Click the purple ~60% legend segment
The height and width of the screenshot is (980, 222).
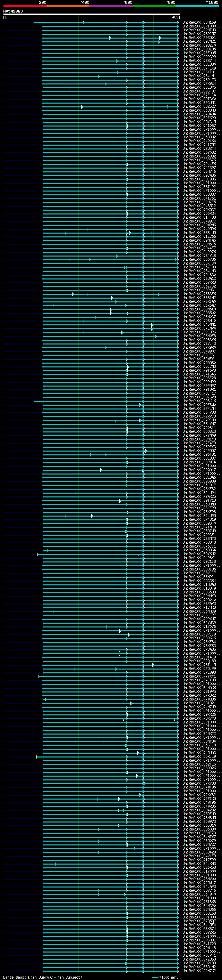[111, 6]
